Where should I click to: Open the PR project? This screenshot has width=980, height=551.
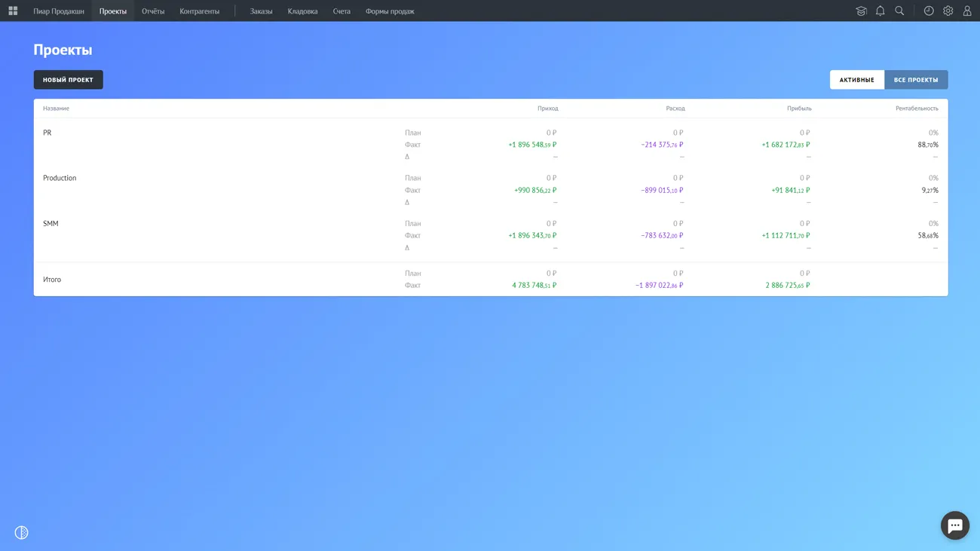click(x=47, y=133)
